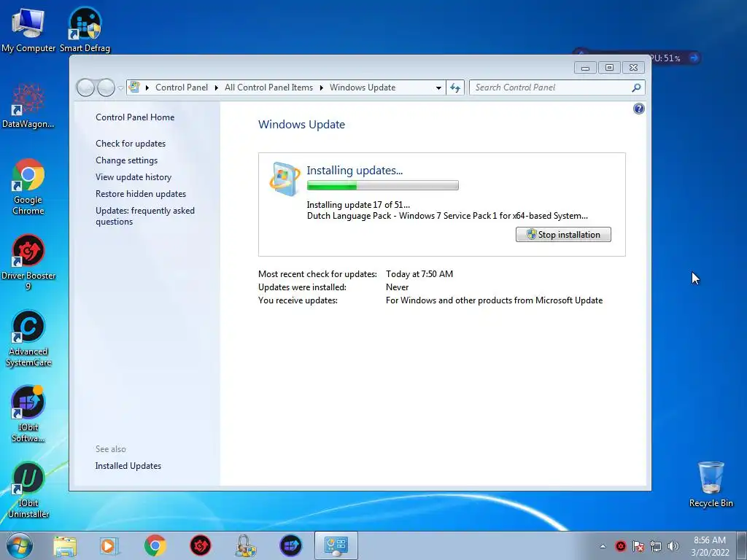Image resolution: width=747 pixels, height=560 pixels.
Task: Click the arrow on the CPU widget
Action: 694,58
